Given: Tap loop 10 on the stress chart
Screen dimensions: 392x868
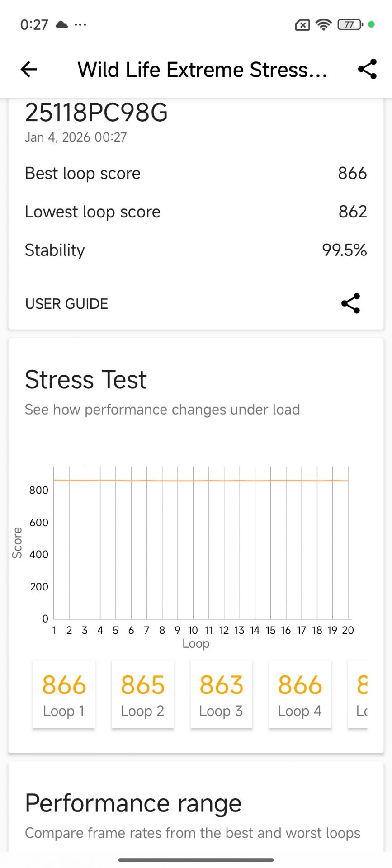Looking at the screenshot, I should (x=193, y=542).
